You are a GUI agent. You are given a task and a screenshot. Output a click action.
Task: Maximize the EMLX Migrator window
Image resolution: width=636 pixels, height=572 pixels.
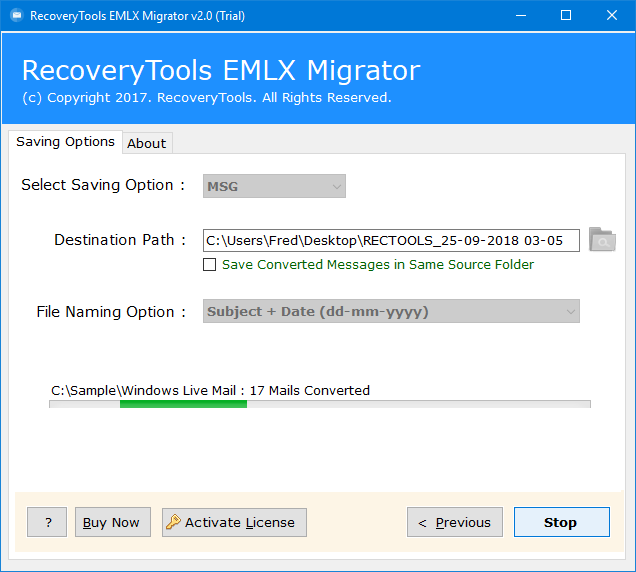(x=566, y=15)
